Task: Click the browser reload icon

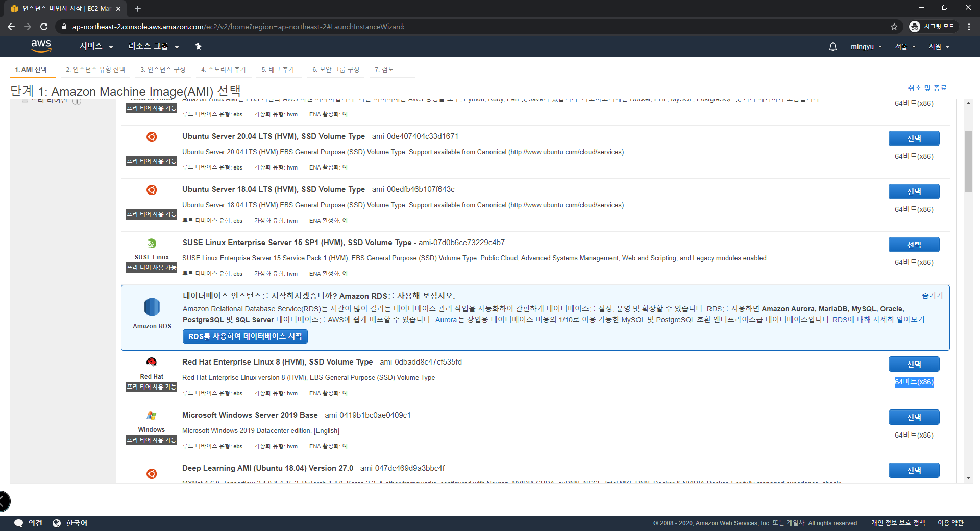Action: [44, 27]
